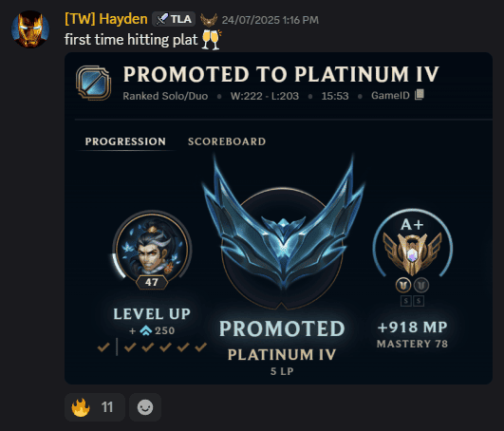Click the last milestone checkmark in row
The height and width of the screenshot is (431, 504).
click(x=201, y=347)
